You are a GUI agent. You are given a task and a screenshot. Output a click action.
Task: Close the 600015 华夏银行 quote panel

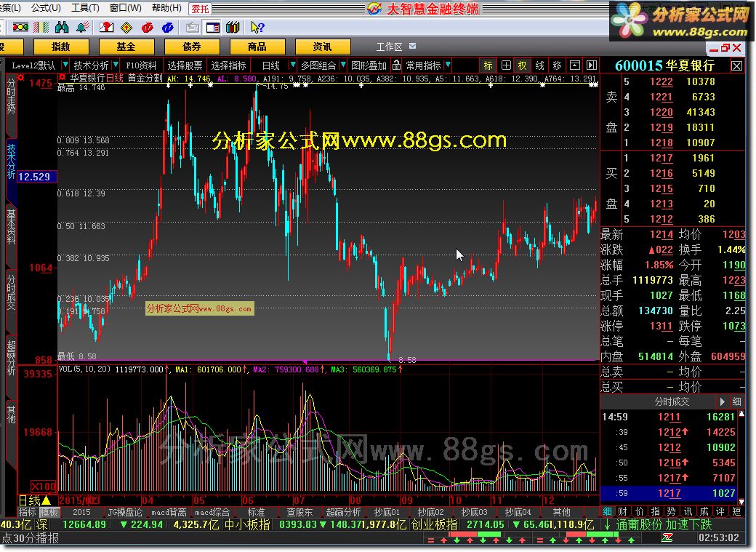click(736, 65)
